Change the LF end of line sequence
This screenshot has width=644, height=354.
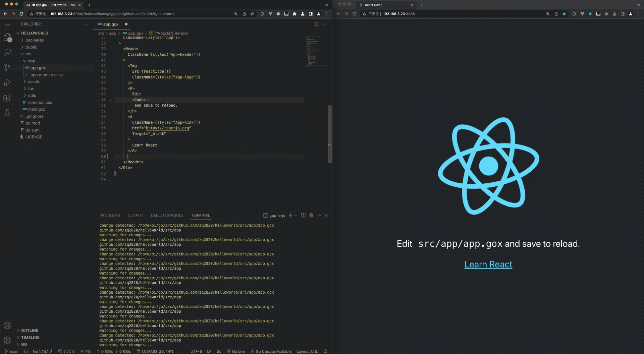[x=209, y=351]
